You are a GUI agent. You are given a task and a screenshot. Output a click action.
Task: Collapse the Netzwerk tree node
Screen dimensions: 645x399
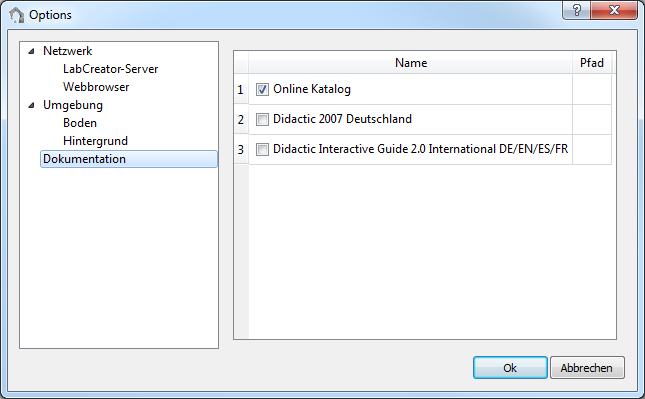(31, 51)
